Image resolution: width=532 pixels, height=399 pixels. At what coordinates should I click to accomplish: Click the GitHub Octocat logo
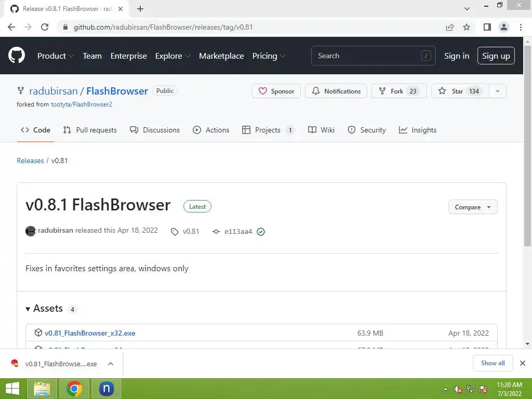[16, 56]
